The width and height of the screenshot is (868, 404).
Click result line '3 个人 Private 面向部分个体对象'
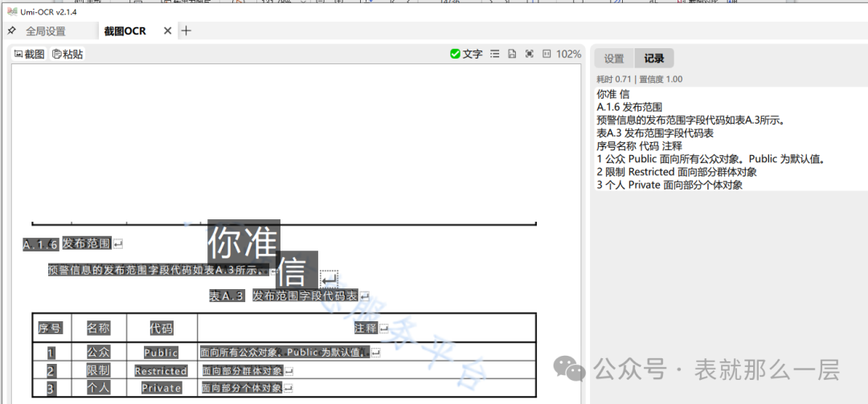(669, 186)
